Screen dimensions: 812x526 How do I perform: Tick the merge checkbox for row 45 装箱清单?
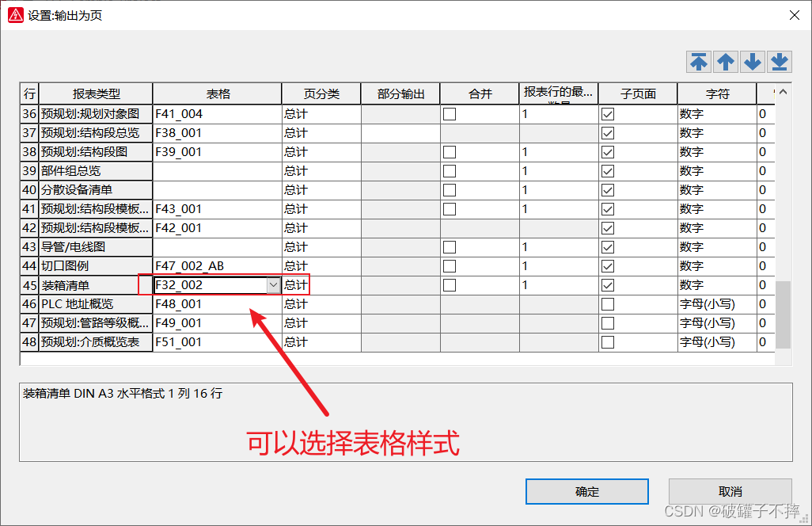(450, 285)
